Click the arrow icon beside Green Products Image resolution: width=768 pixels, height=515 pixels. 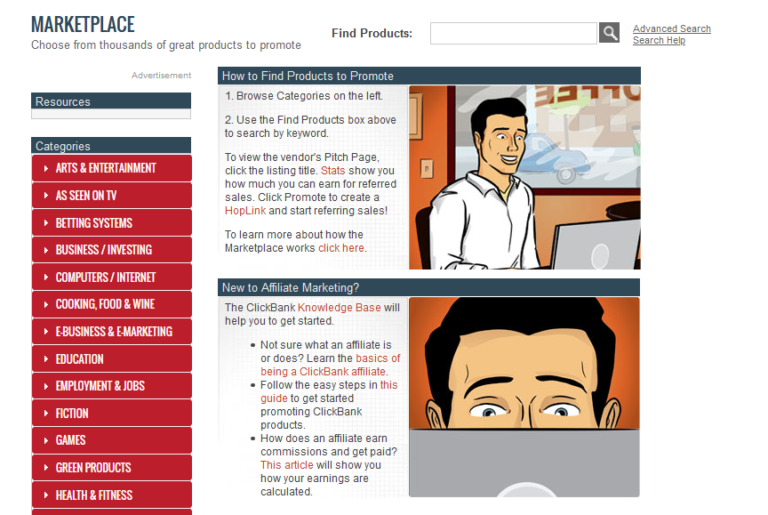click(45, 468)
